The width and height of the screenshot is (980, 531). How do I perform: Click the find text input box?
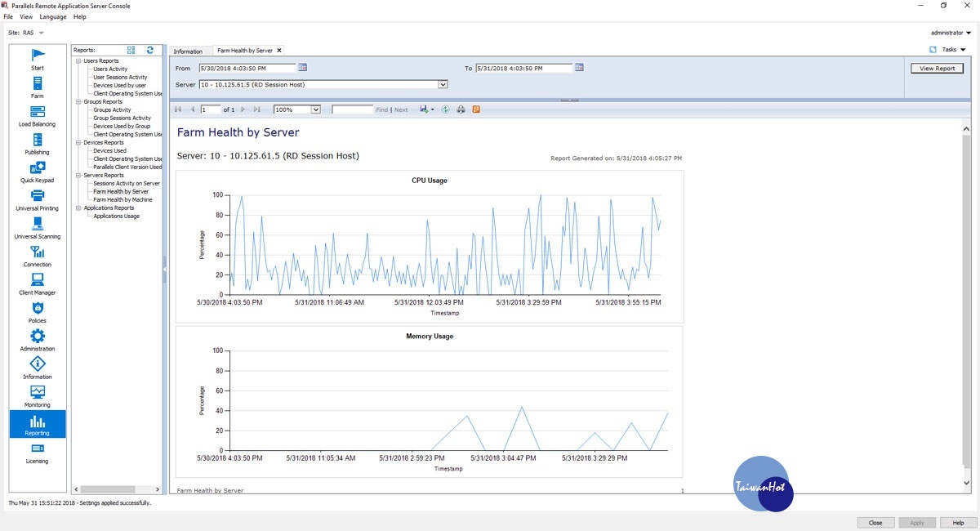(x=352, y=109)
